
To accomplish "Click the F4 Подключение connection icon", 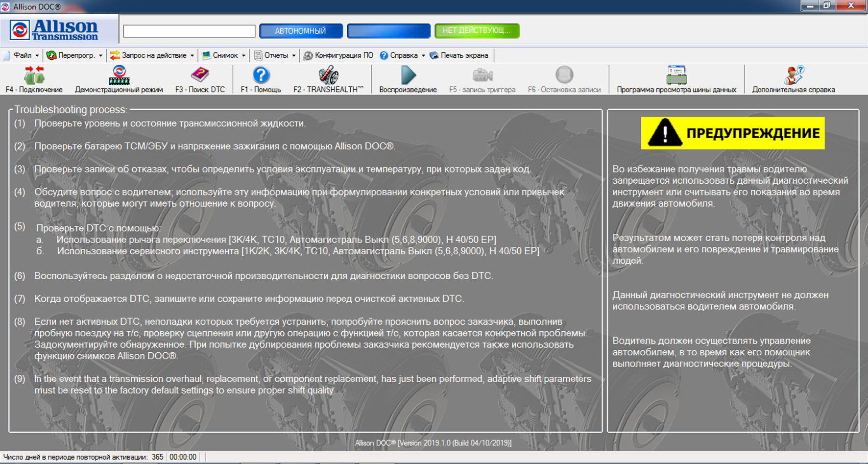I will (x=34, y=76).
